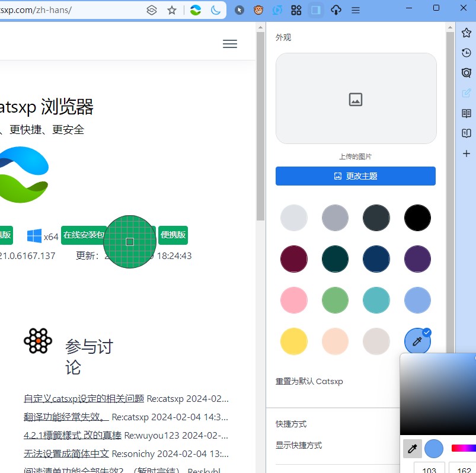The height and width of the screenshot is (473, 476).
Task: Open the browser main menu hamburger icon
Action: (x=356, y=10)
